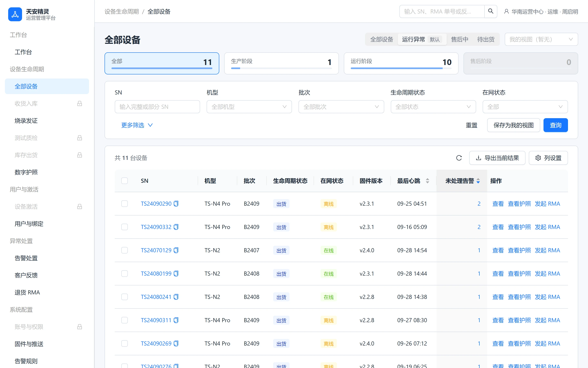This screenshot has height=368, width=588.
Task: Click the lock icon next to 测试质检
Action: [79, 138]
